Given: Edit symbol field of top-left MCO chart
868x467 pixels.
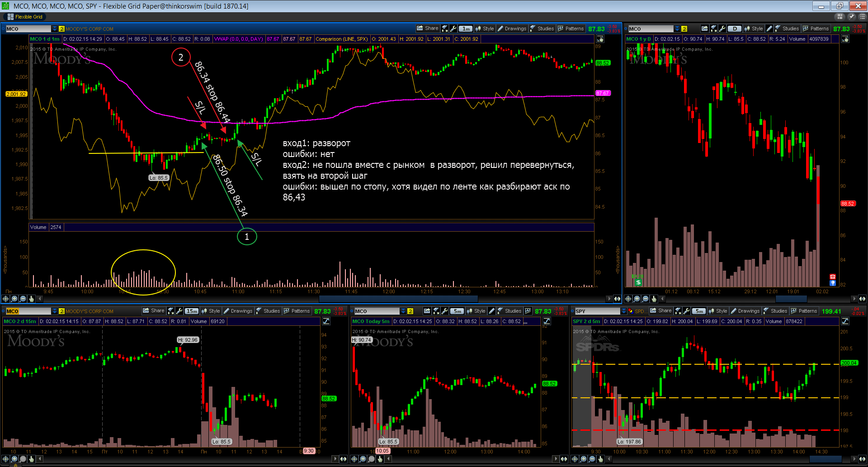Looking at the screenshot, I should pyautogui.click(x=28, y=29).
